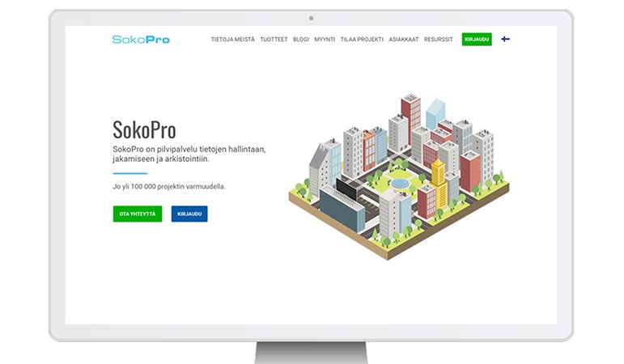The image size is (624, 364).
Task: Open the Tuotteet menu item
Action: [x=274, y=40]
